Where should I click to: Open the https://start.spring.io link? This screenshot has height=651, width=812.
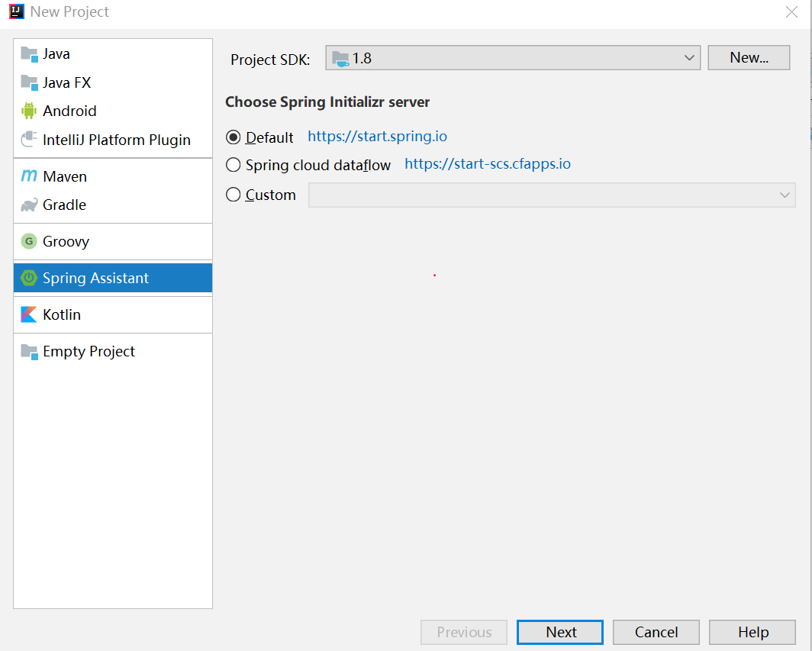(377, 136)
